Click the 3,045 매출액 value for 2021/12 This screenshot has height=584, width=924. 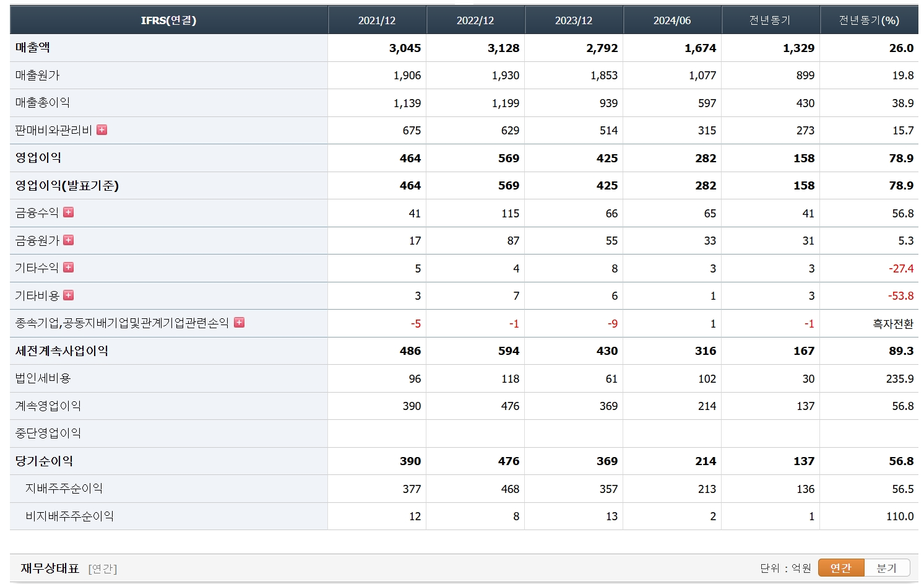tap(405, 48)
